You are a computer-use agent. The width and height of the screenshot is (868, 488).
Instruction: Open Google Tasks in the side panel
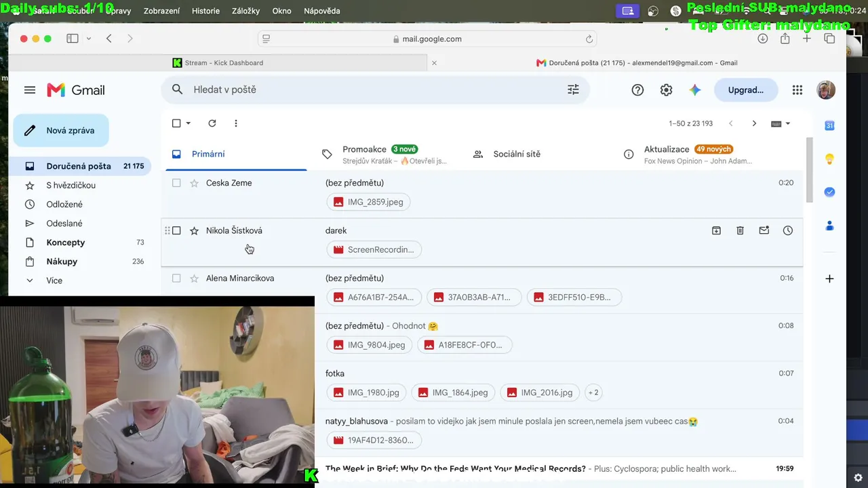(829, 192)
